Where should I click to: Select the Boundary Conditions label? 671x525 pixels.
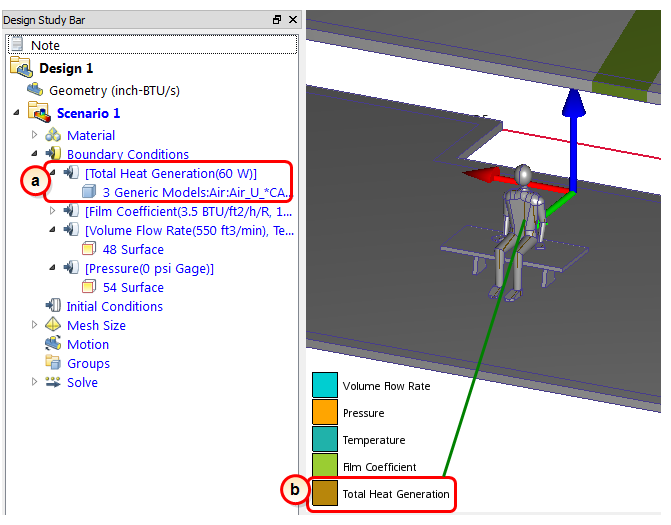(x=128, y=154)
